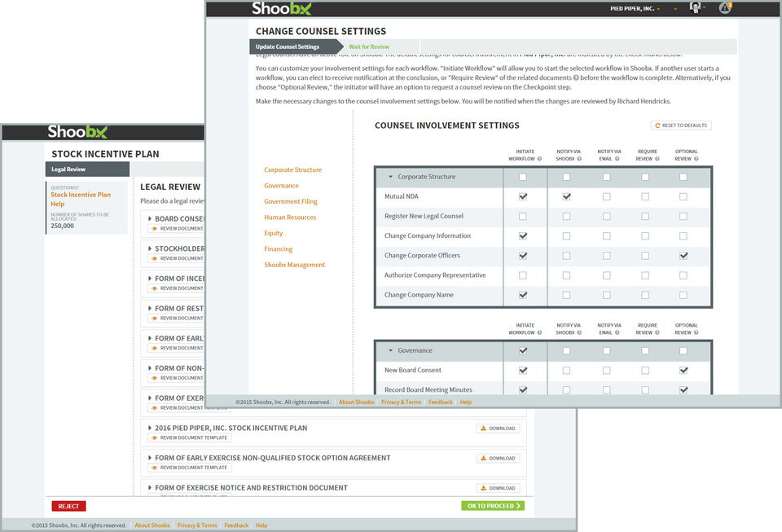
Task: Click download icon for Exercise Notice and Restriction Document
Action: [483, 488]
